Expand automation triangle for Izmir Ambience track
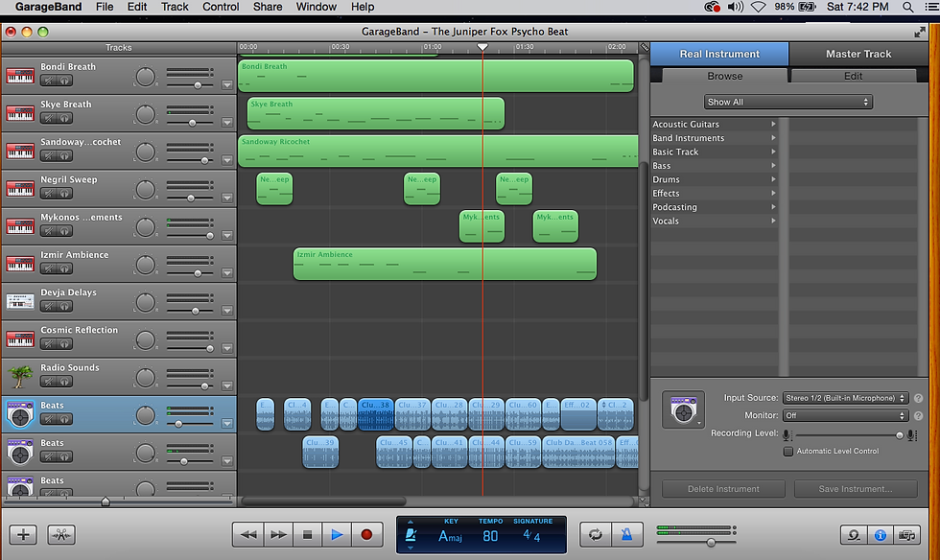The image size is (940, 560). [x=227, y=272]
